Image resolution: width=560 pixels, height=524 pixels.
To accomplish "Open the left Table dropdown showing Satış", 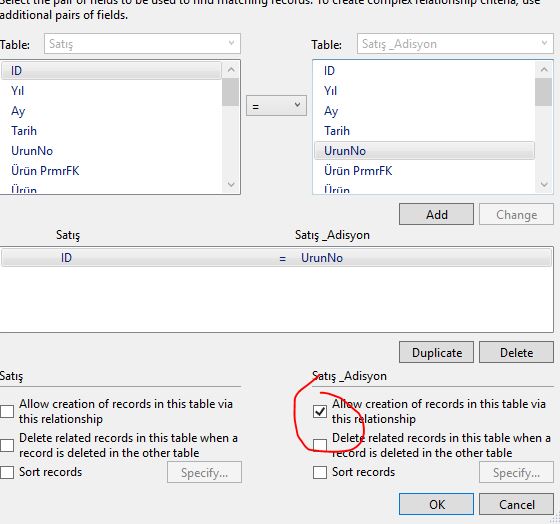I will point(142,44).
